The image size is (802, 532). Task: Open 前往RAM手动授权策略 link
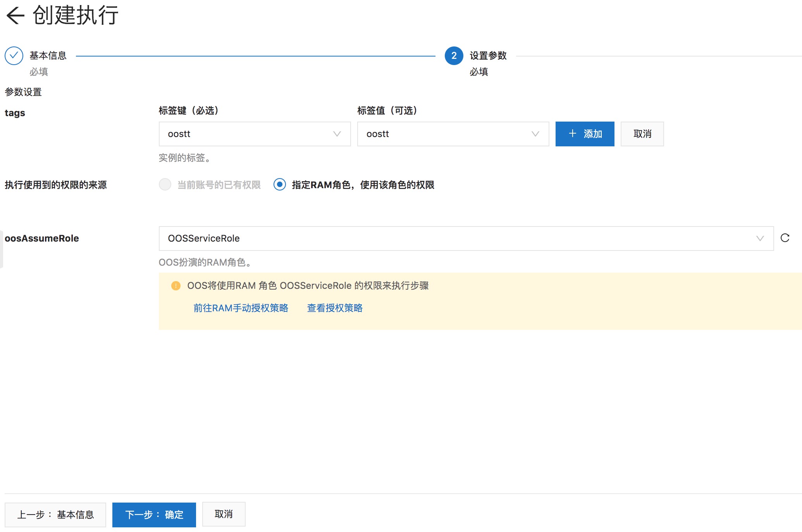click(x=241, y=308)
